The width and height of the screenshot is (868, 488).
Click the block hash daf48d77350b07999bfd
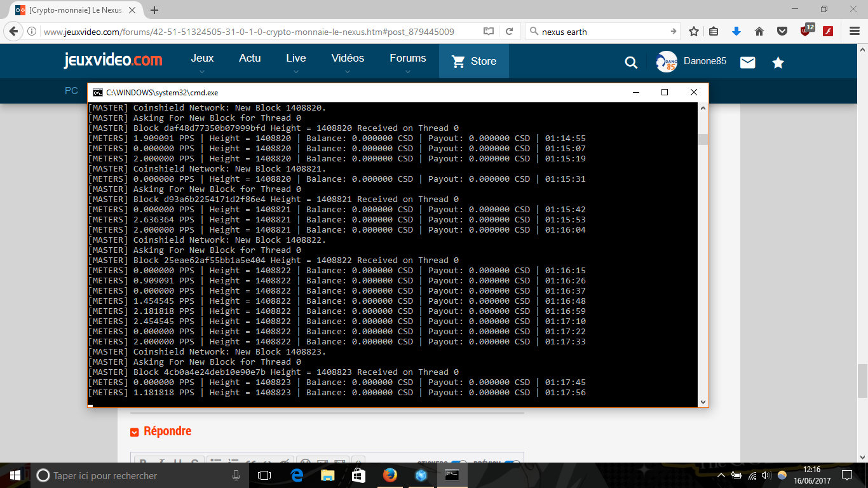214,128
